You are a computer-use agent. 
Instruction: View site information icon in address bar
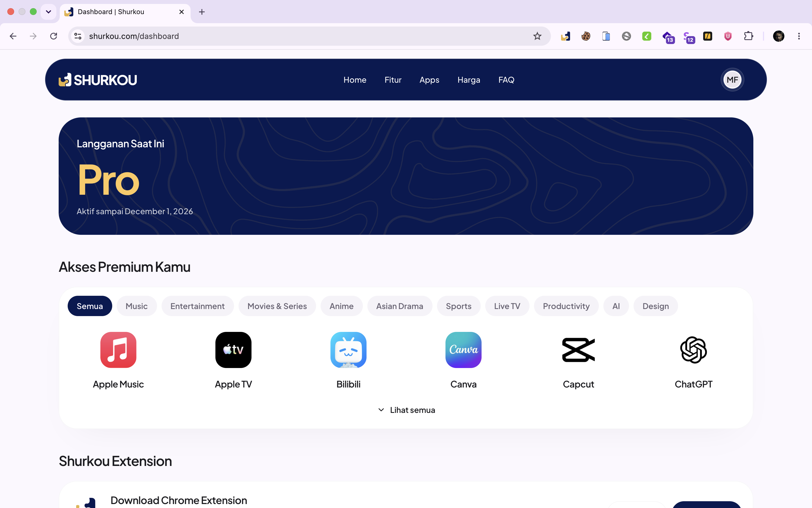[x=78, y=36]
